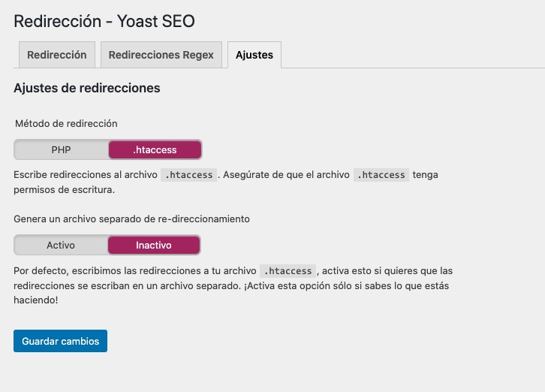Viewport: 545px width, 392px height.
Task: Click the Guardar cambios button
Action: point(60,341)
